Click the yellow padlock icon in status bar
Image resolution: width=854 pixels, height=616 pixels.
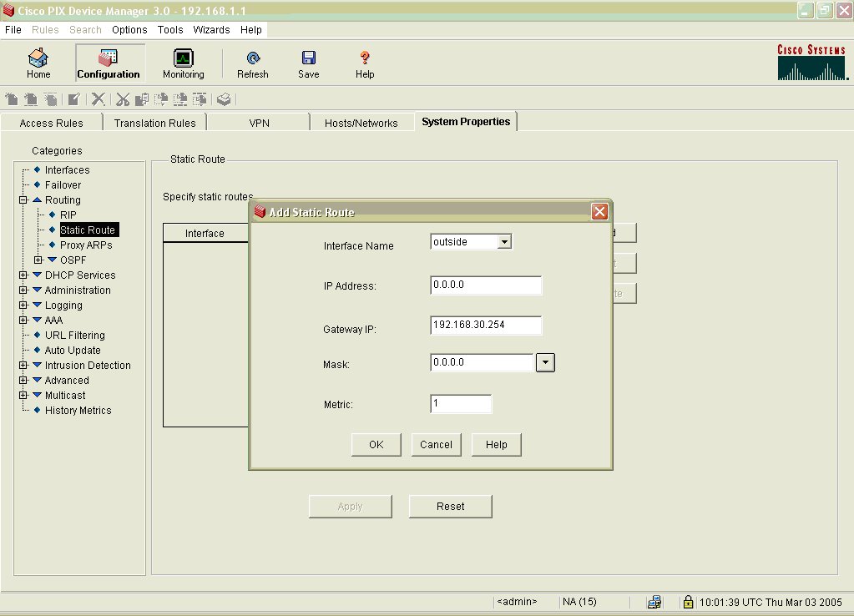pyautogui.click(x=688, y=602)
